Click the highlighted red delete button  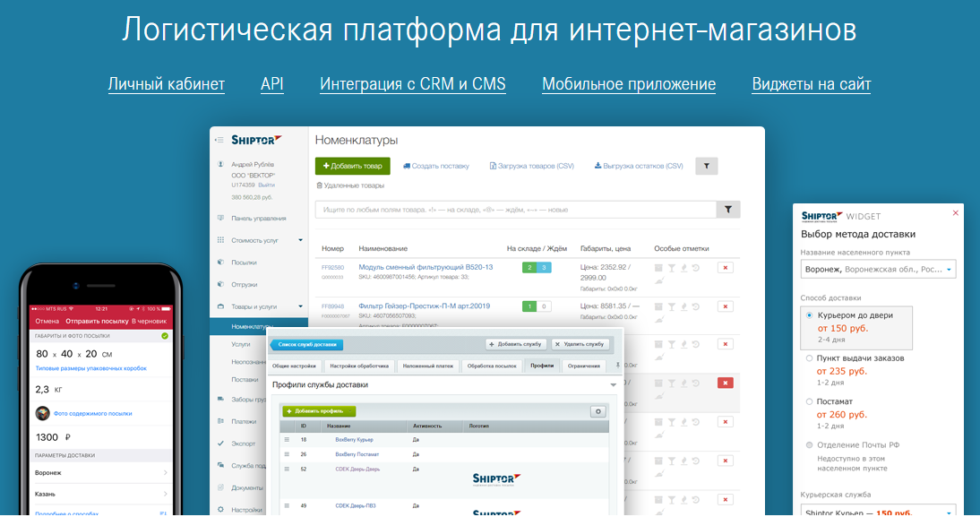pyautogui.click(x=725, y=383)
